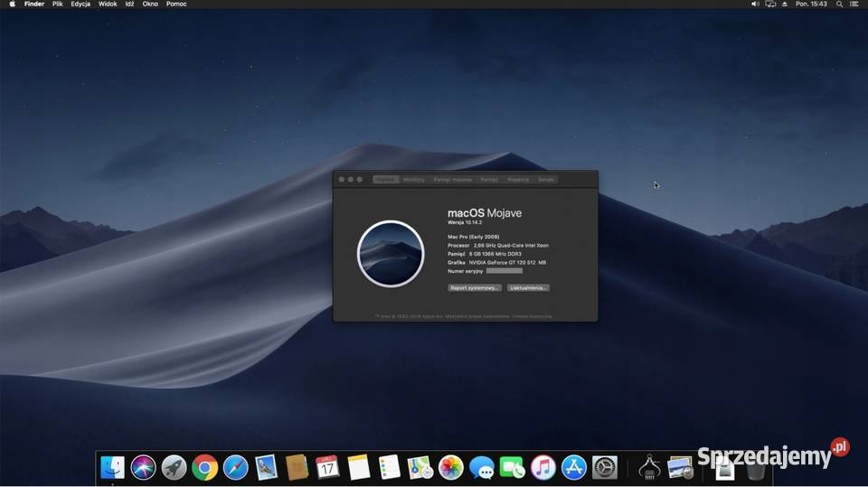The image size is (868, 487).
Task: Click the Grafika NVIDIA GeForce GT 120 line
Action: click(496, 262)
